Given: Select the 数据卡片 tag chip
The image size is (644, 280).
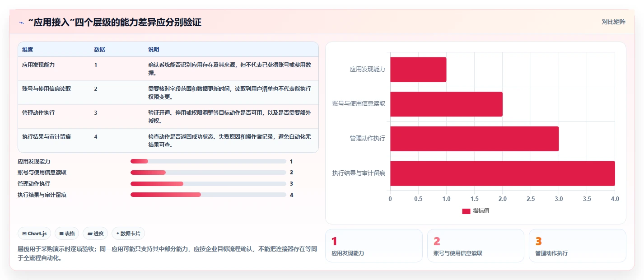Looking at the screenshot, I should click(x=128, y=233).
